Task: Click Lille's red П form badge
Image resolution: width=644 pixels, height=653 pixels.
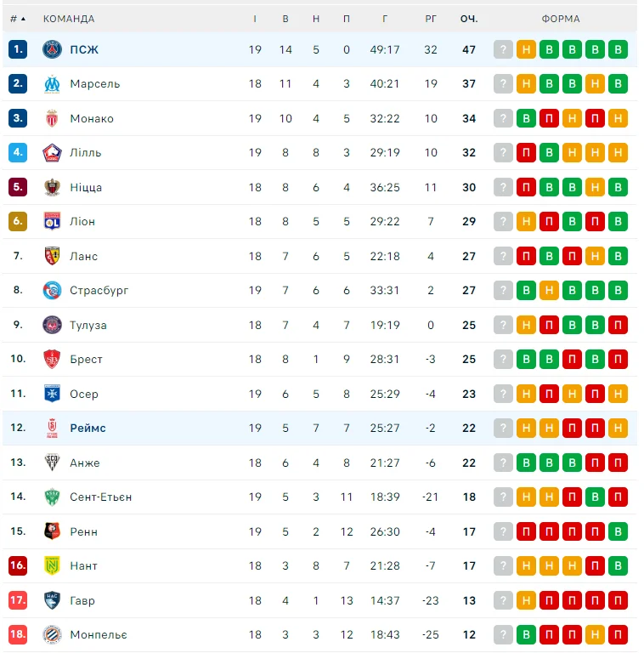Action: coord(527,153)
